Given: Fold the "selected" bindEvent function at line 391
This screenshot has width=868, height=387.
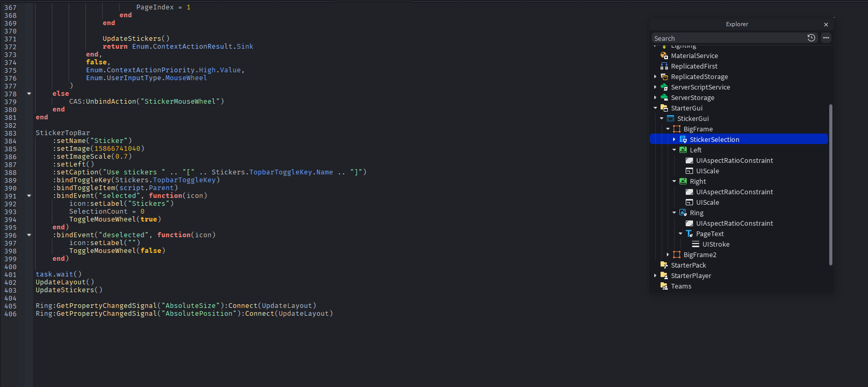Looking at the screenshot, I should (x=29, y=196).
